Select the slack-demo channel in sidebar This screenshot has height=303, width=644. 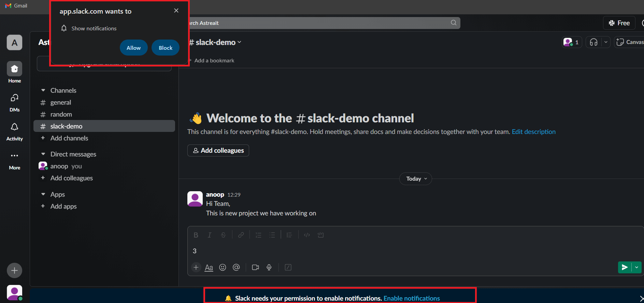pyautogui.click(x=104, y=126)
